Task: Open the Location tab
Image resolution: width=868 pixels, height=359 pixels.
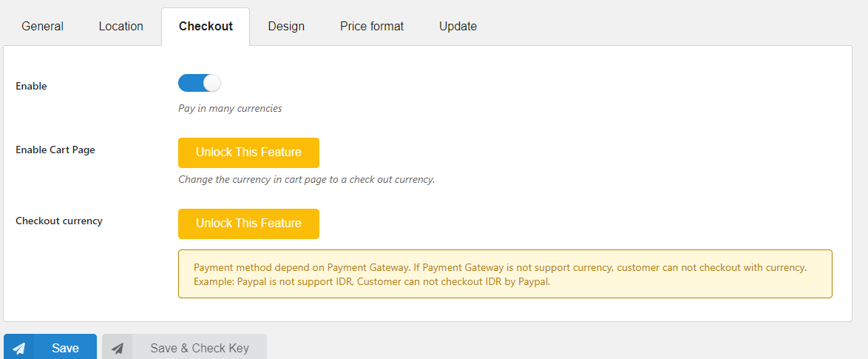Action: [121, 26]
